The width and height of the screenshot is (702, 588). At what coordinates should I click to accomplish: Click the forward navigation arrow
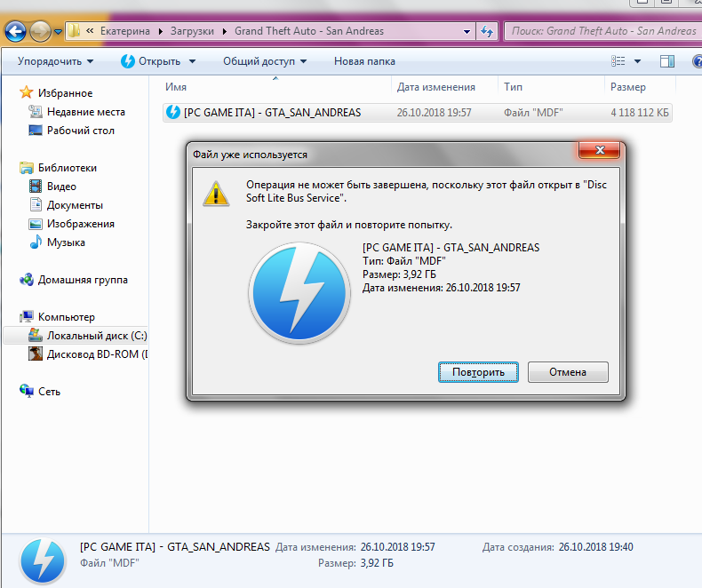(x=40, y=31)
